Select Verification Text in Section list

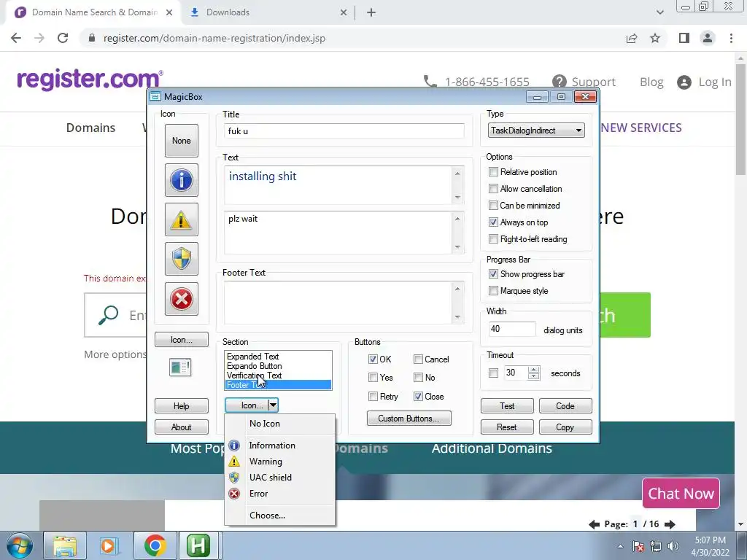tap(278, 376)
